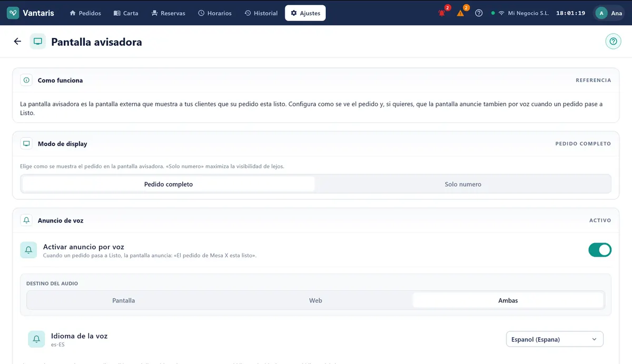The width and height of the screenshot is (632, 364).
Task: Click the Pantalla avisadora page title
Action: pyautogui.click(x=96, y=42)
